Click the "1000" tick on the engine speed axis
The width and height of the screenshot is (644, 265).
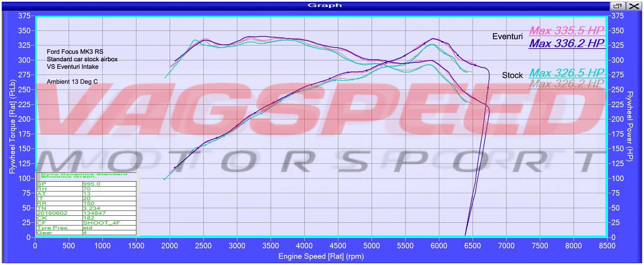(102, 246)
